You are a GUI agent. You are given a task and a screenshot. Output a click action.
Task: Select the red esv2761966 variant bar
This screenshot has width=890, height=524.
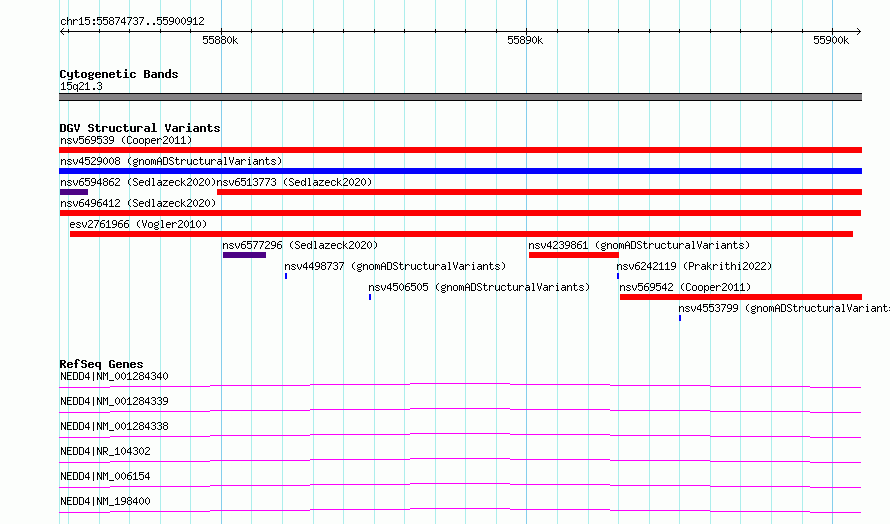coord(461,234)
